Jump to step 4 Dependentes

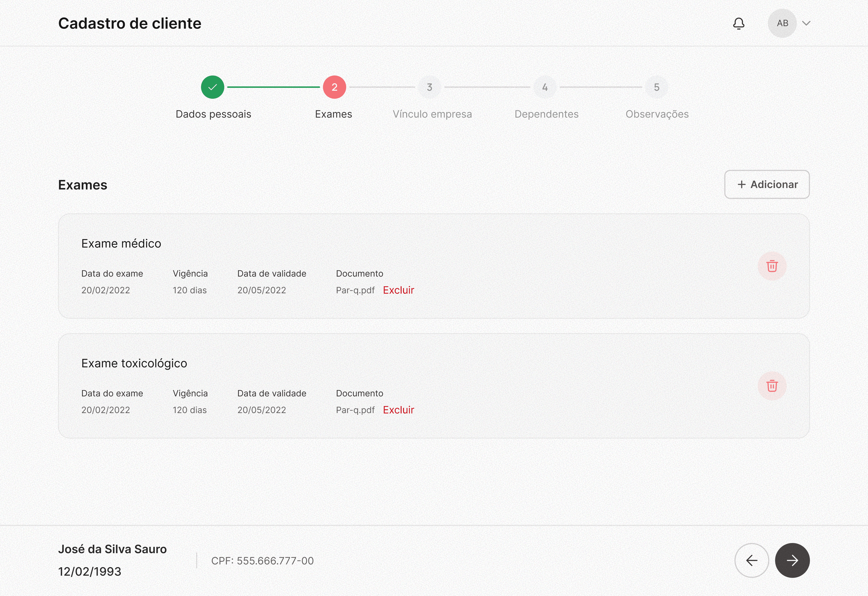tap(545, 87)
